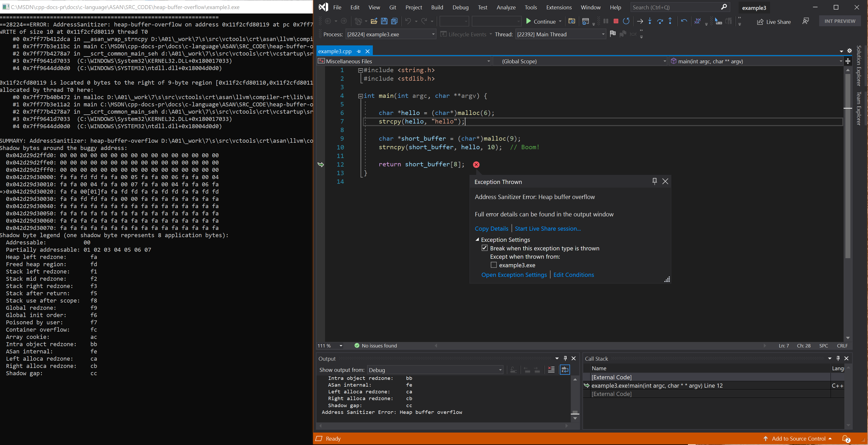
Task: Expand the Exception Settings section
Action: [476, 239]
